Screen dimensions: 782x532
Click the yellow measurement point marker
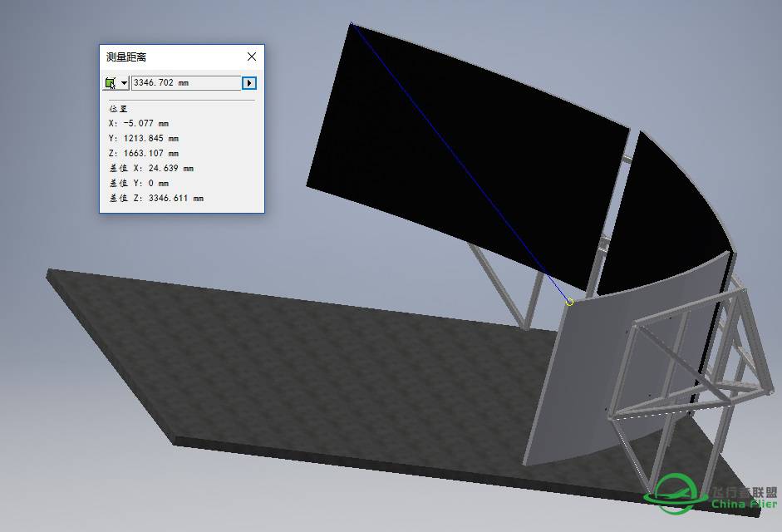[569, 302]
